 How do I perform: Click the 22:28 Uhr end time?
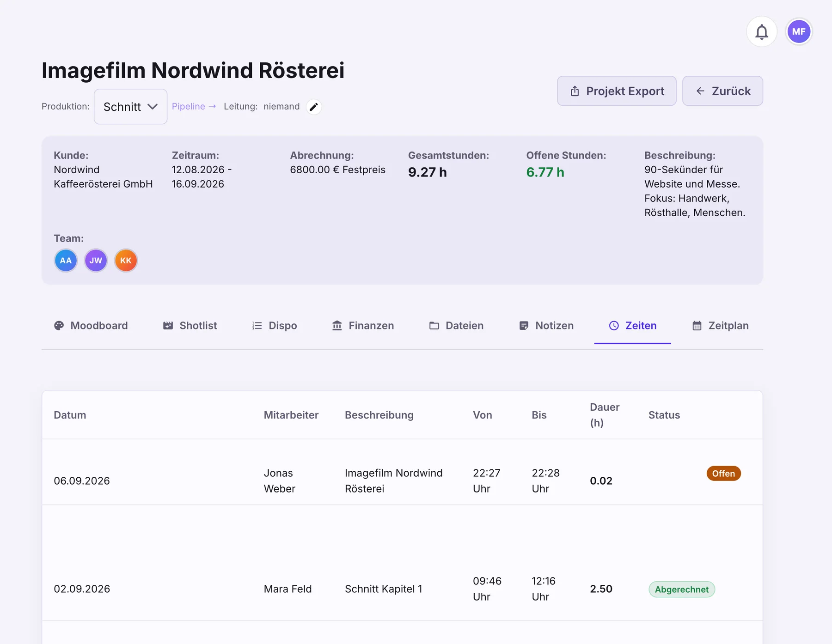[545, 481]
